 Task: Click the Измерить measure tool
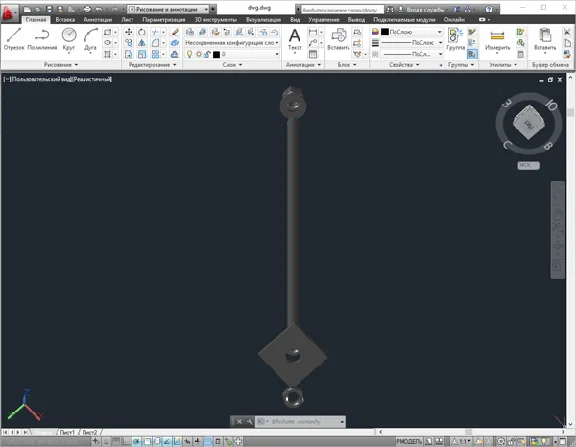click(x=497, y=40)
